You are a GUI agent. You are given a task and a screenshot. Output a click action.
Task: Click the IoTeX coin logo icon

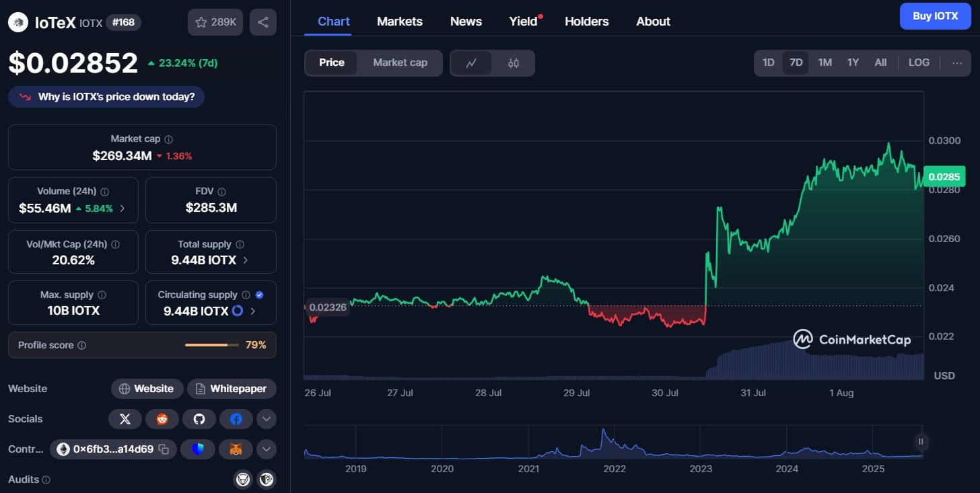coord(17,22)
